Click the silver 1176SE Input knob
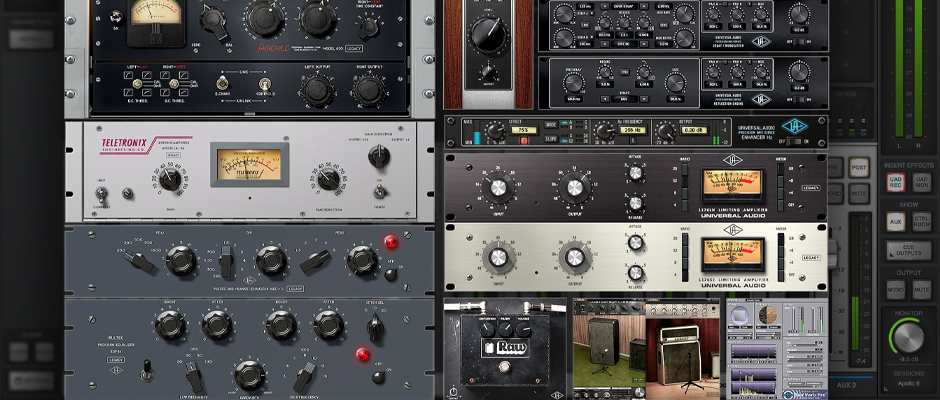Screen dimensions: 940x400 coord(498,258)
